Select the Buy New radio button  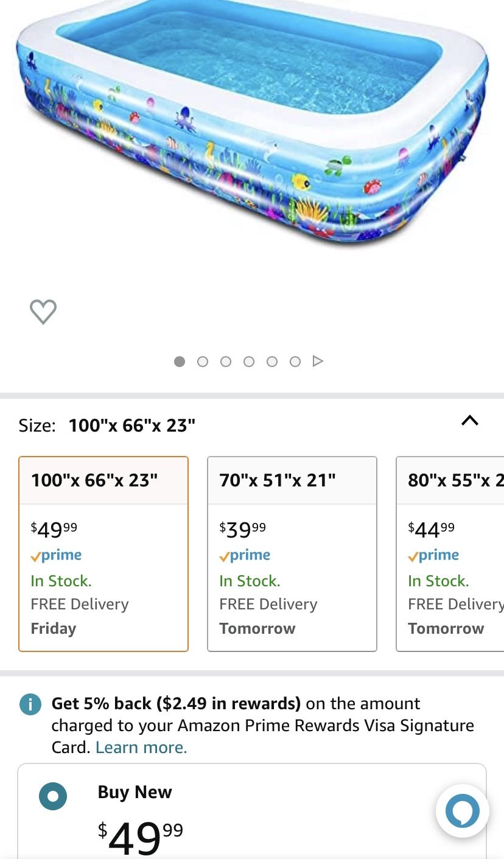click(x=53, y=795)
